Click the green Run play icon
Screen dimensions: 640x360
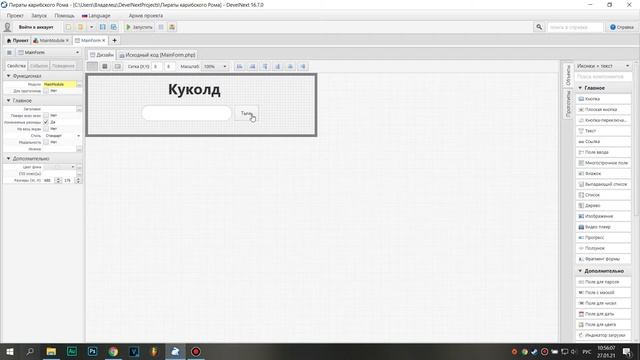click(128, 27)
